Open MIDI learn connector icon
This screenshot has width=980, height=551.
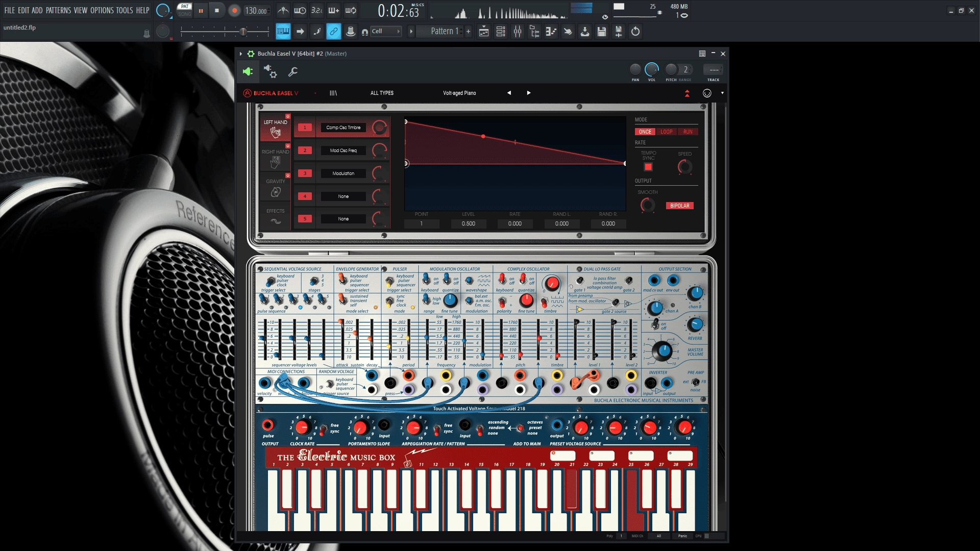(x=707, y=93)
